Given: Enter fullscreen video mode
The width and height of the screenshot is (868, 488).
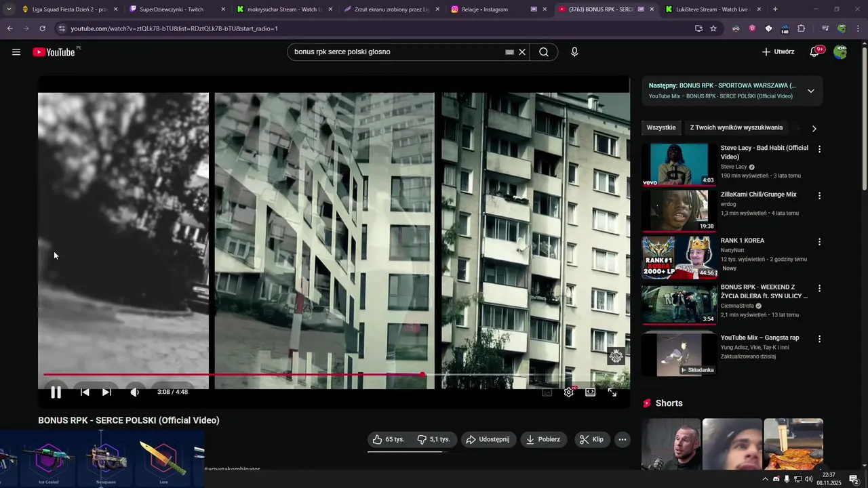Looking at the screenshot, I should pyautogui.click(x=612, y=392).
